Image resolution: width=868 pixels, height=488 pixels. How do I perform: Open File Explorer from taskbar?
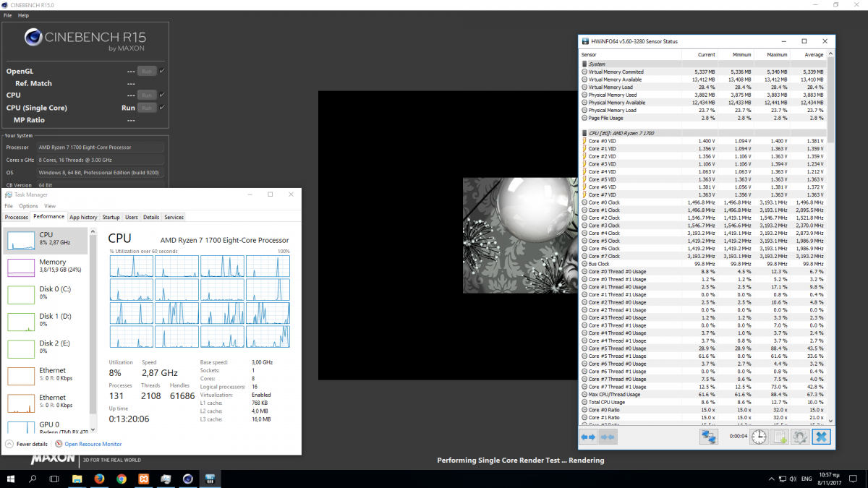[x=77, y=479]
